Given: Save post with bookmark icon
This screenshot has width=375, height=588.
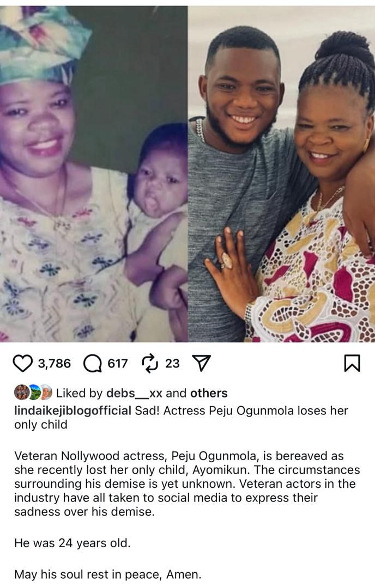Looking at the screenshot, I should [352, 363].
